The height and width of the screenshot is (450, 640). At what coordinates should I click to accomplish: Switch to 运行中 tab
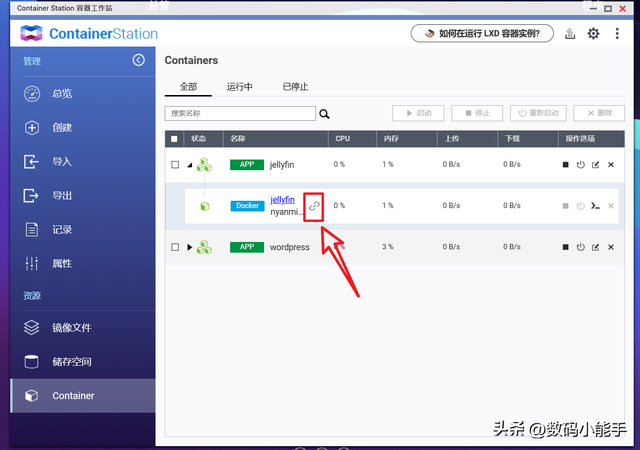pos(240,87)
